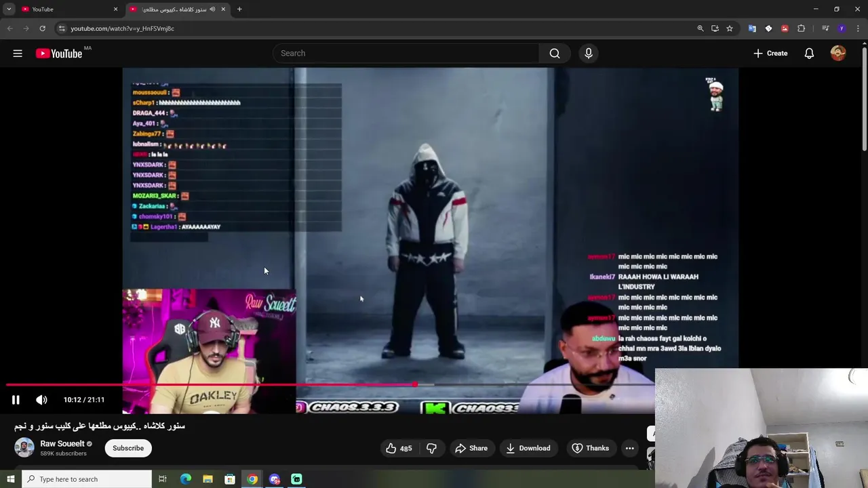Click the '10:12 / 21:11' time display

click(84, 400)
